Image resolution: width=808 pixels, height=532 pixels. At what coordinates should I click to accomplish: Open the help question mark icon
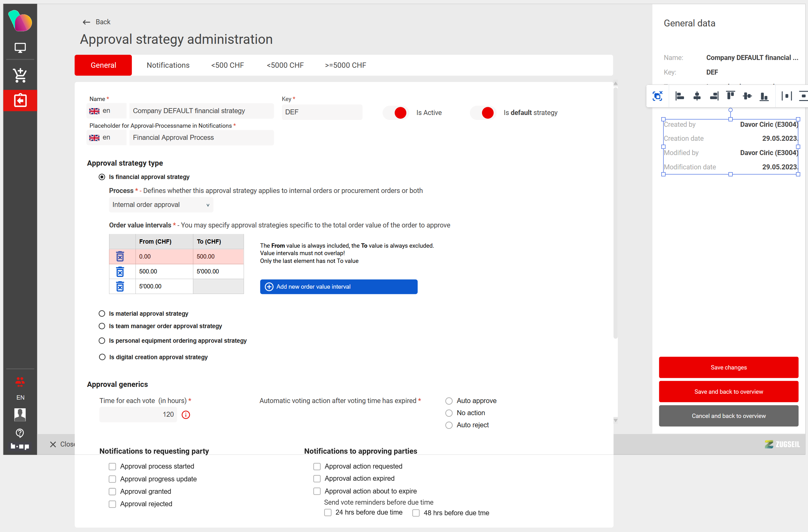tap(20, 433)
